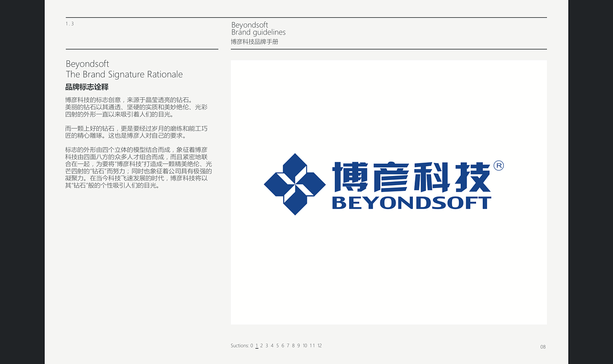Viewport: 613px width, 364px height.
Task: Jump to section 11 in footer
Action: pyautogui.click(x=312, y=345)
